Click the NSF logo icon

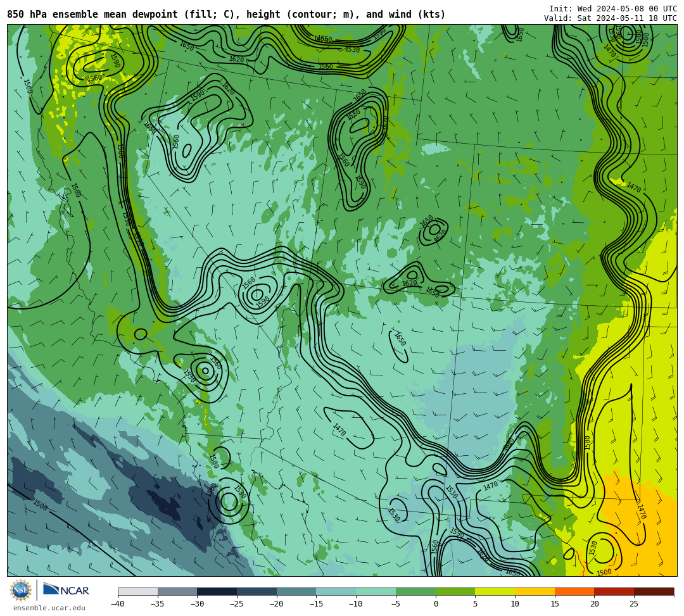(x=20, y=590)
